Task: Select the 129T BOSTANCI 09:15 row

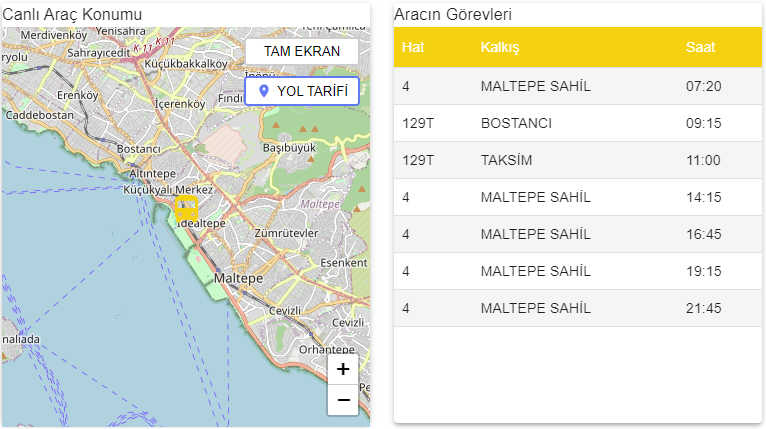Action: 577,123
